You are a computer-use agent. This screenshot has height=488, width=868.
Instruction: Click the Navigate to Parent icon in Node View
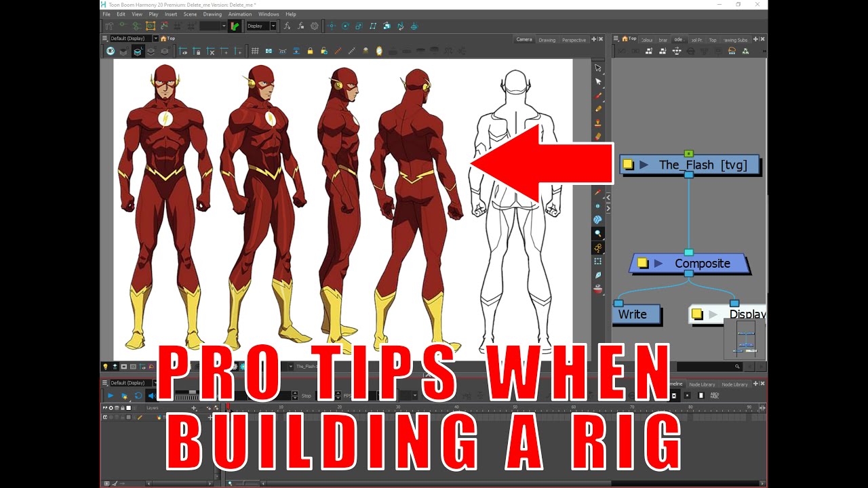click(x=649, y=51)
